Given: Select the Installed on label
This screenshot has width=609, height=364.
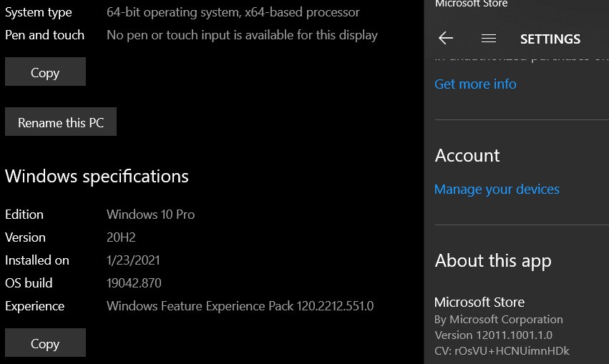Looking at the screenshot, I should click(37, 260).
